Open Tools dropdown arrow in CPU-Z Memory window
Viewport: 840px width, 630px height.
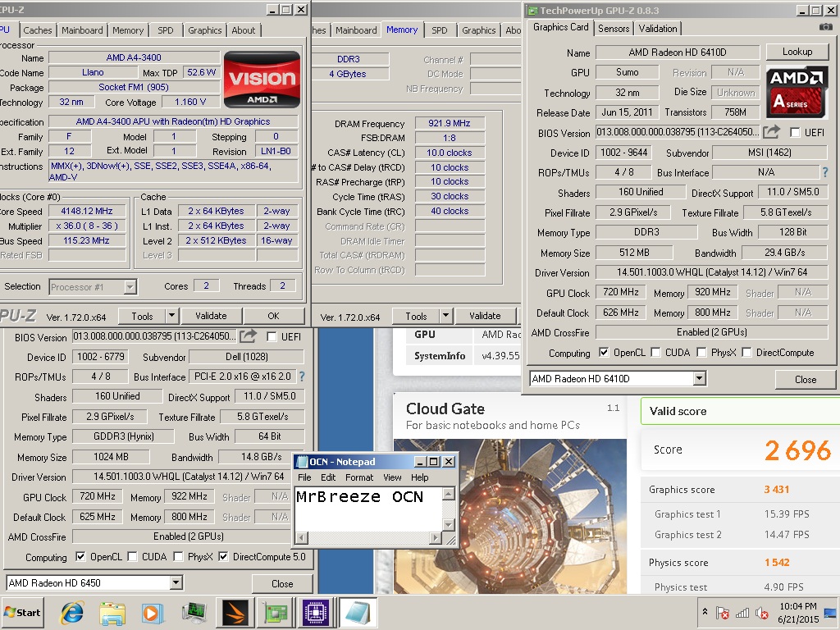(x=445, y=316)
